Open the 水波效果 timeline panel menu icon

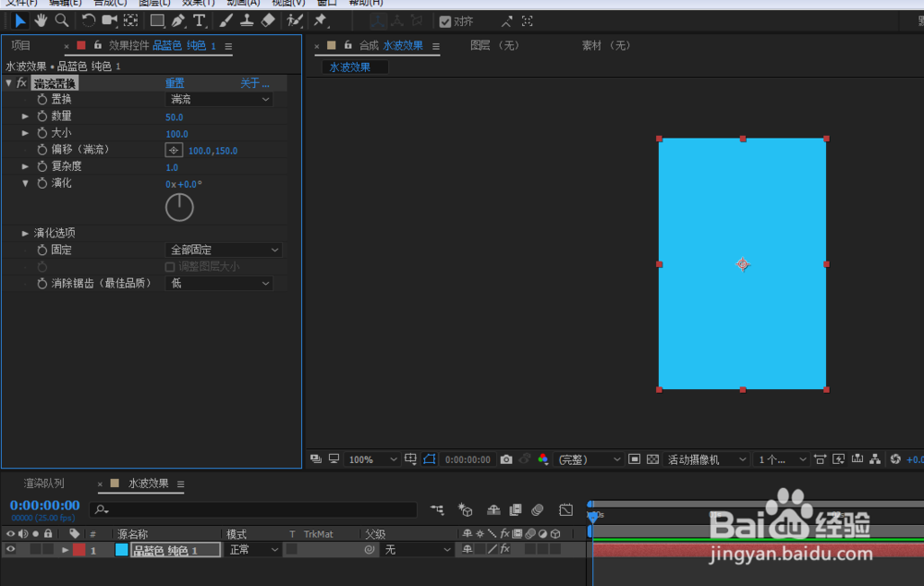point(180,484)
